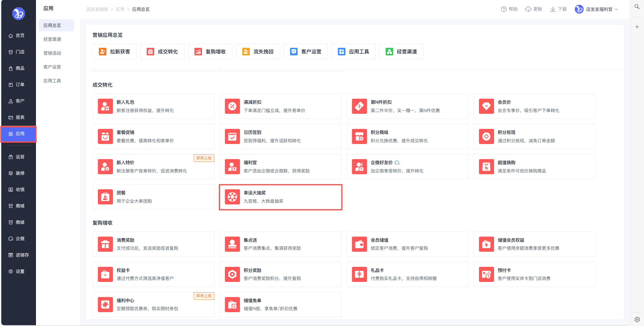
Task: Click the plus icon in right strip
Action: [637, 27]
